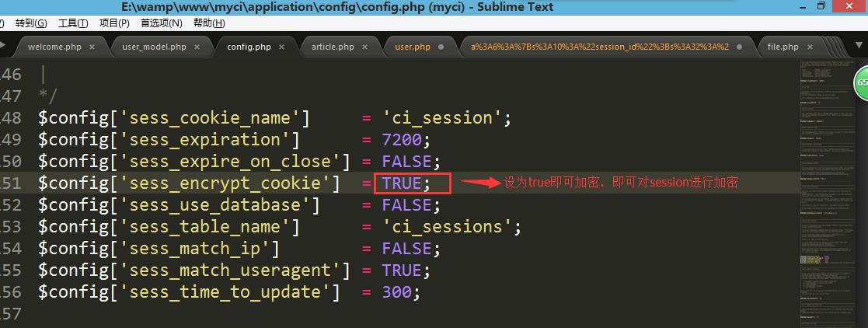868x328 pixels.
Task: Click TRUE on the sess_match_useragent line
Action: coord(401,270)
